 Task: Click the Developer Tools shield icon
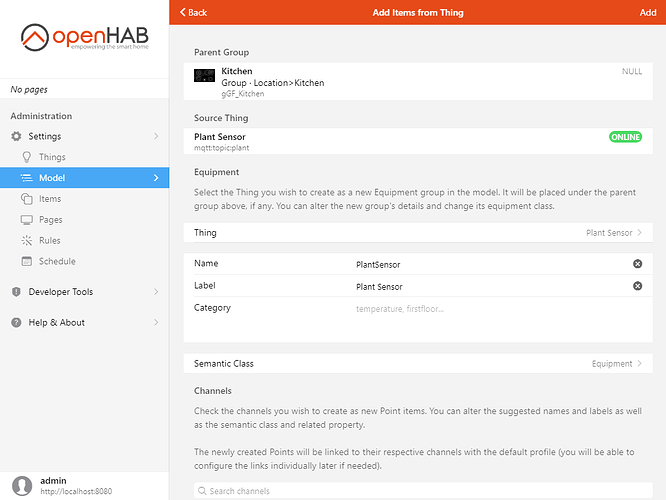tap(16, 292)
